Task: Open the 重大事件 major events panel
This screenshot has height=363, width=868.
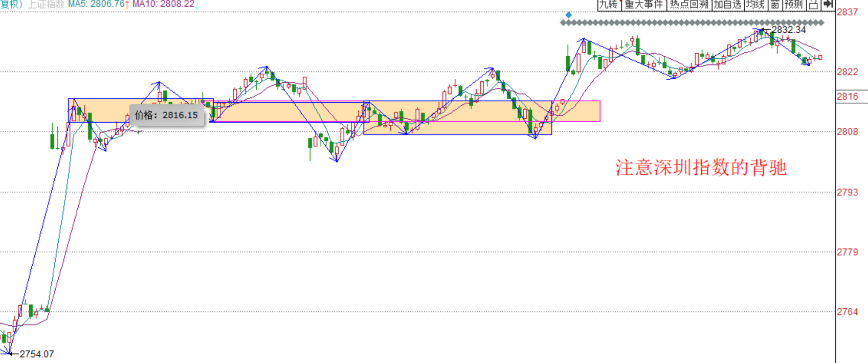Action: pyautogui.click(x=644, y=5)
